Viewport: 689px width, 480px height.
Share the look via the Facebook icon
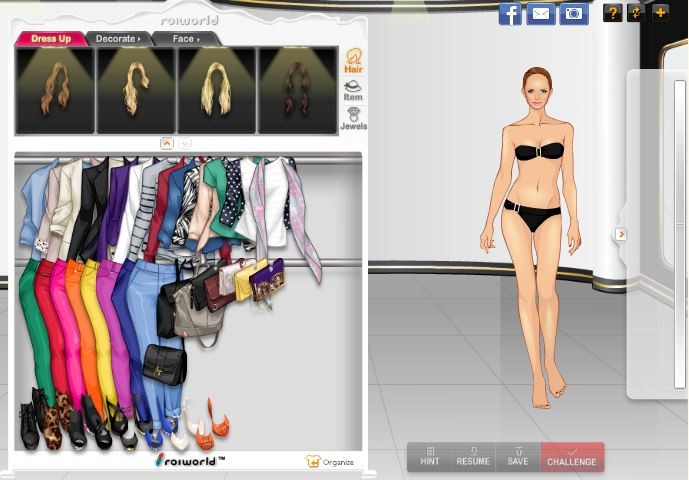pyautogui.click(x=510, y=14)
